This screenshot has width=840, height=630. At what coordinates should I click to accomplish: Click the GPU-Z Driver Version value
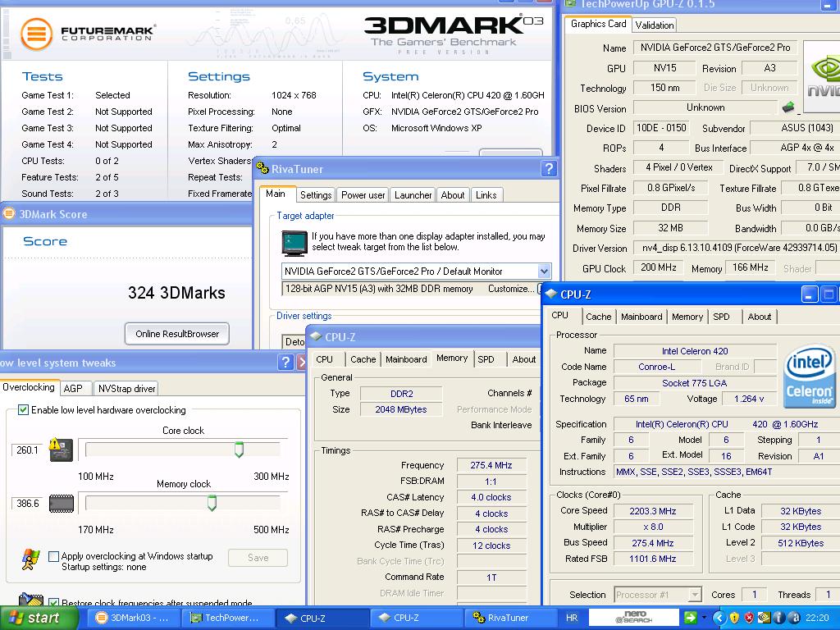pos(737,248)
